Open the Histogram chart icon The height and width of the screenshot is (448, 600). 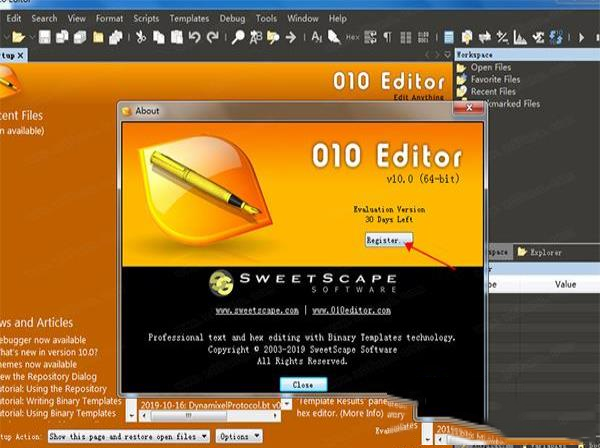[x=520, y=37]
